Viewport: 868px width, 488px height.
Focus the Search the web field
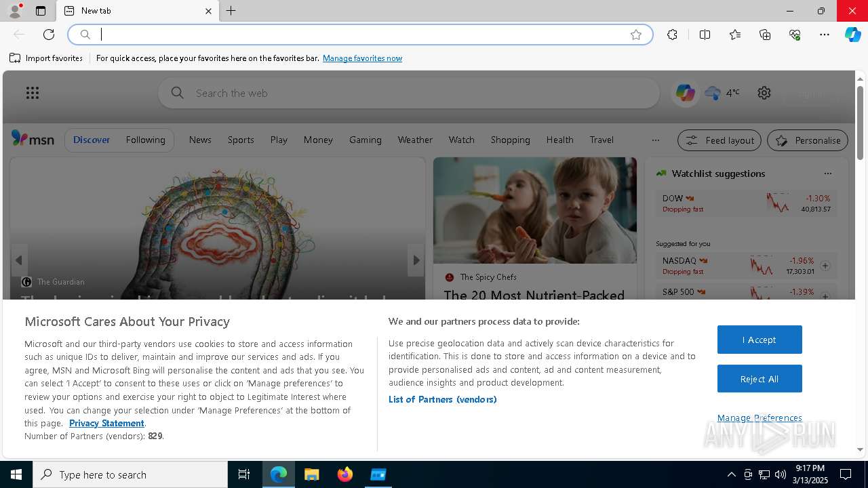coord(409,93)
